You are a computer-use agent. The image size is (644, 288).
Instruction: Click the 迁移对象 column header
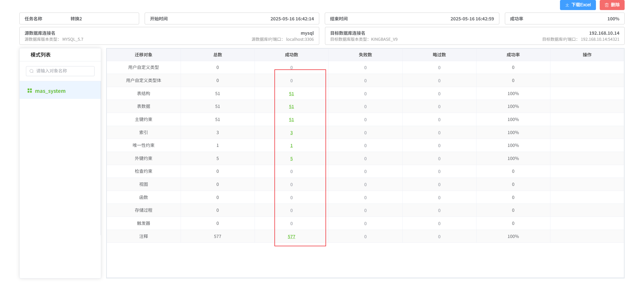pyautogui.click(x=143, y=55)
